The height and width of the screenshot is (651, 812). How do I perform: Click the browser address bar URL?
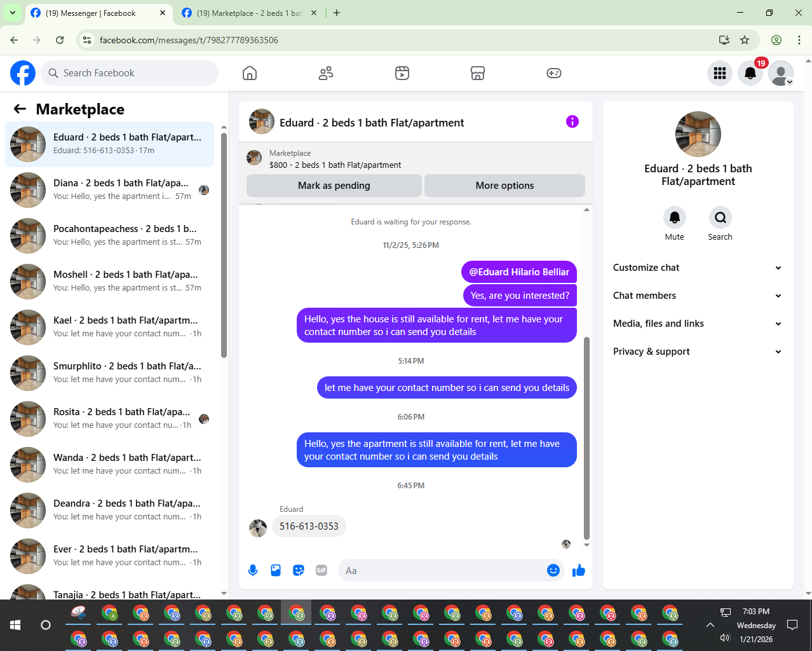pyautogui.click(x=189, y=40)
